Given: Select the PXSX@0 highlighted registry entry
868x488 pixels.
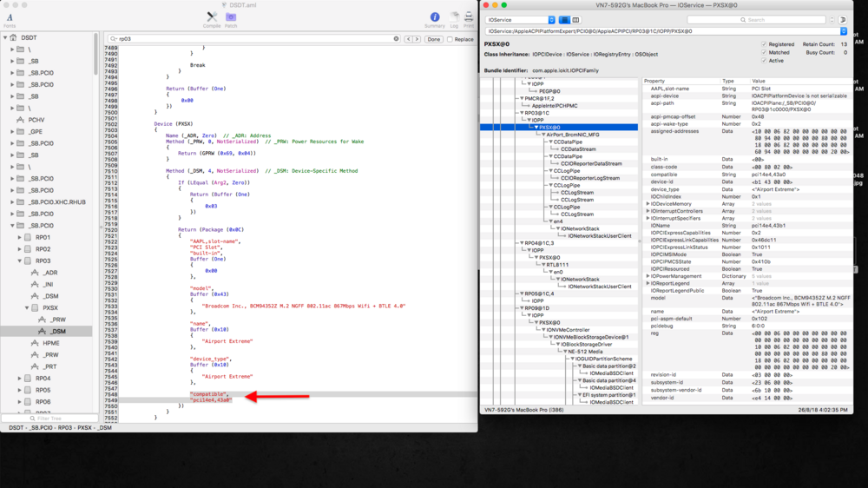Looking at the screenshot, I should pos(558,128).
